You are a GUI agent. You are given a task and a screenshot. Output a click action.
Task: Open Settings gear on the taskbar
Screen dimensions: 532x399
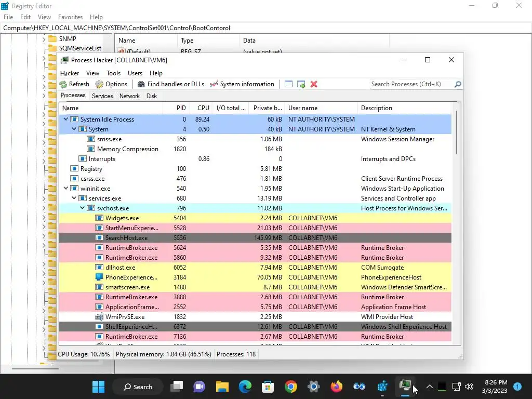tap(313, 387)
